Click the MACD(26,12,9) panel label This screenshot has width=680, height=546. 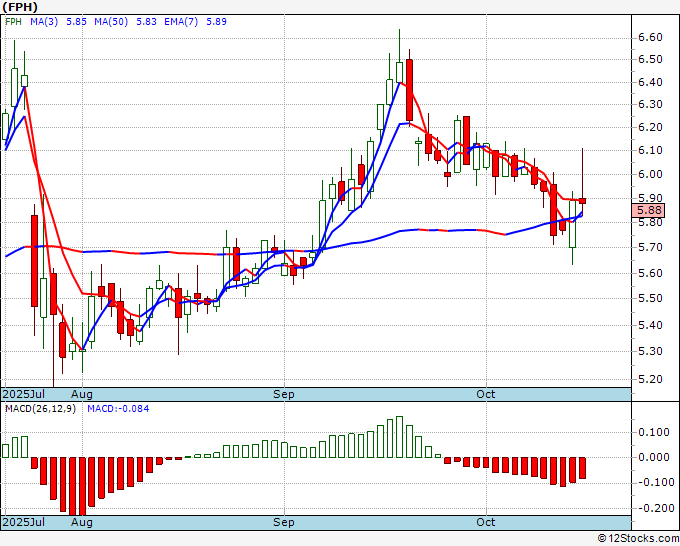click(41, 408)
